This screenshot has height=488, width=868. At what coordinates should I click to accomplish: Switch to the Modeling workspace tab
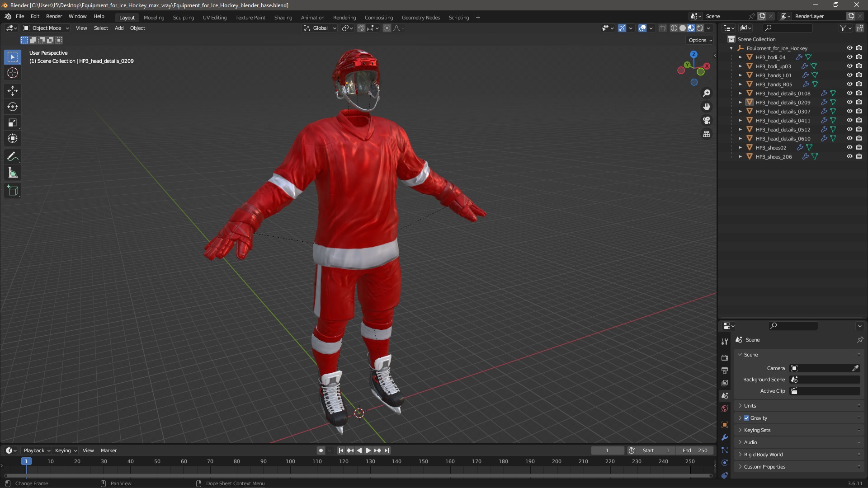pyautogui.click(x=154, y=18)
